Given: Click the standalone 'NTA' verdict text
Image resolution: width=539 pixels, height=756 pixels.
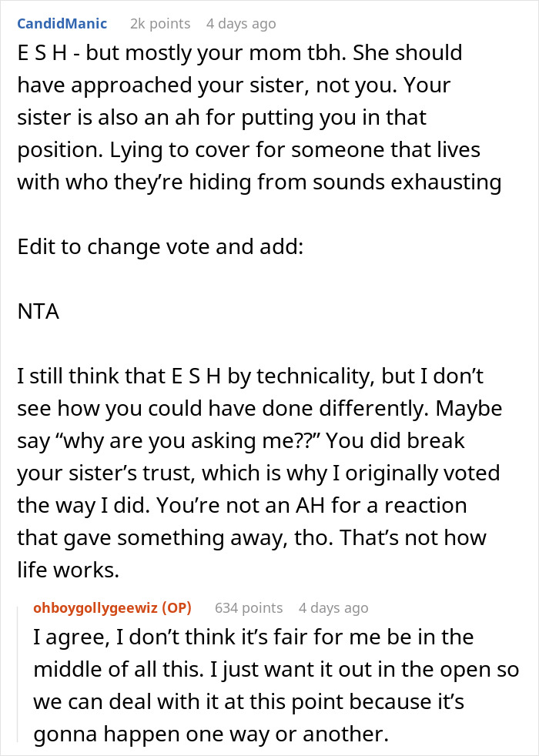Looking at the screenshot, I should [38, 313].
